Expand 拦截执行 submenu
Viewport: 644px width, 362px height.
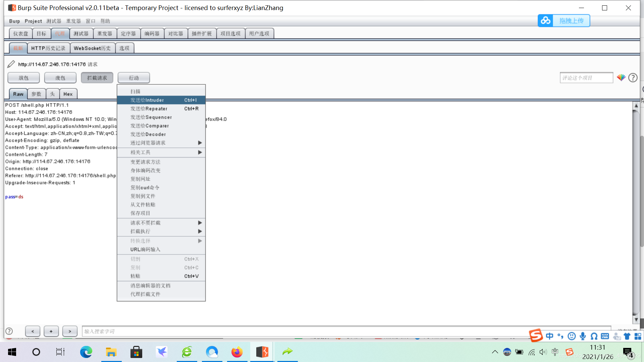[x=161, y=232]
